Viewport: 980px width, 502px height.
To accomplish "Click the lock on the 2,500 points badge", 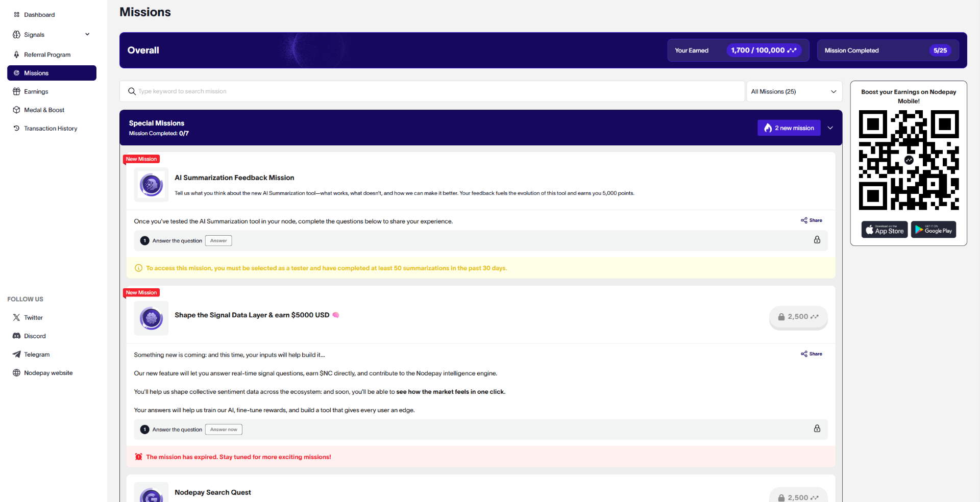I will pyautogui.click(x=781, y=317).
